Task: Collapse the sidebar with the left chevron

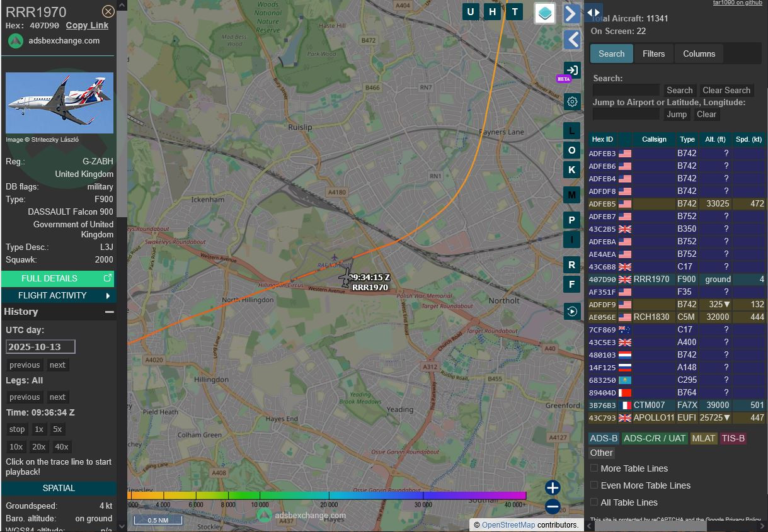Action: [x=572, y=40]
